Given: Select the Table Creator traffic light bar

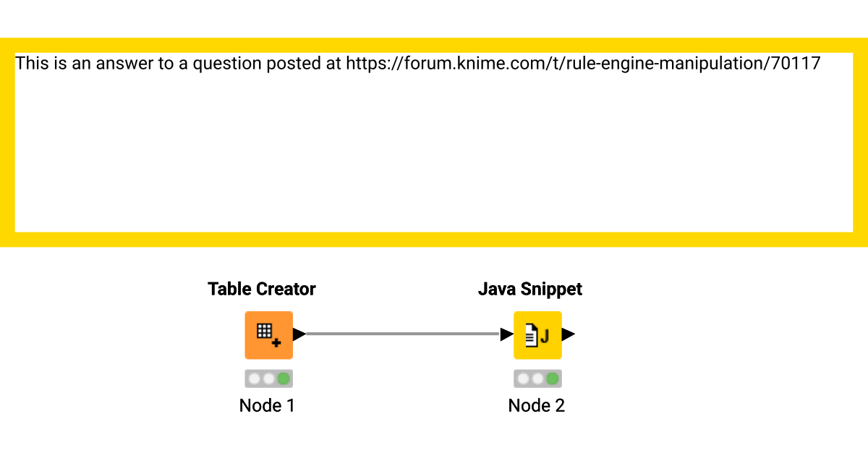Looking at the screenshot, I should (268, 378).
